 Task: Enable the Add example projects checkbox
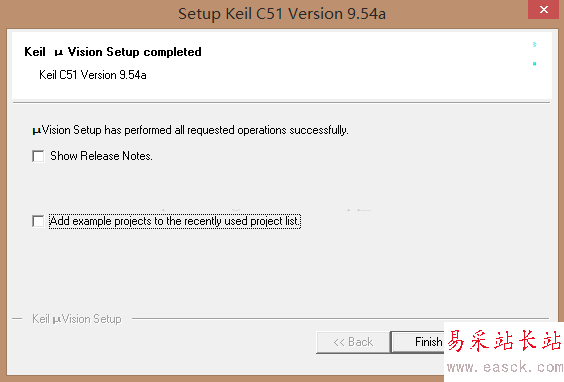[x=38, y=221]
